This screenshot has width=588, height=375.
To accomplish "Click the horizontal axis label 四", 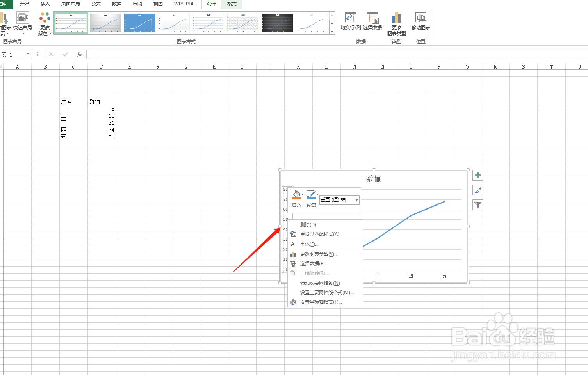I will (411, 276).
